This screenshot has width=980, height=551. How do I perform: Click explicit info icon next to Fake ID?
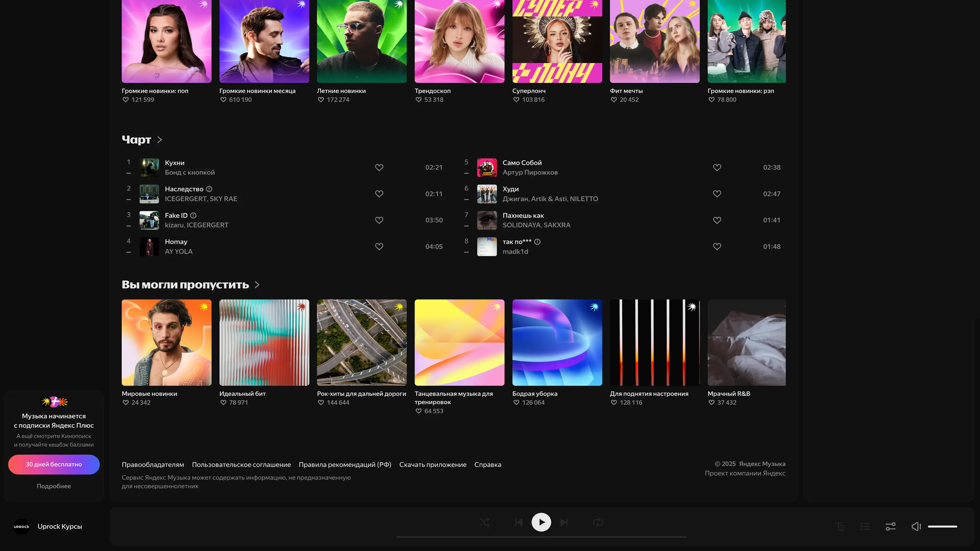pyautogui.click(x=193, y=215)
